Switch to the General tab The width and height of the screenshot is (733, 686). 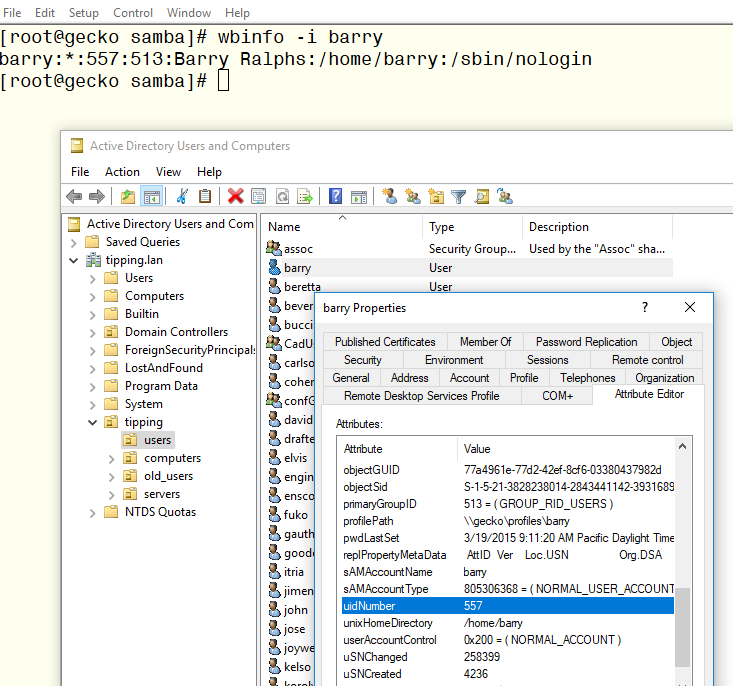click(351, 378)
